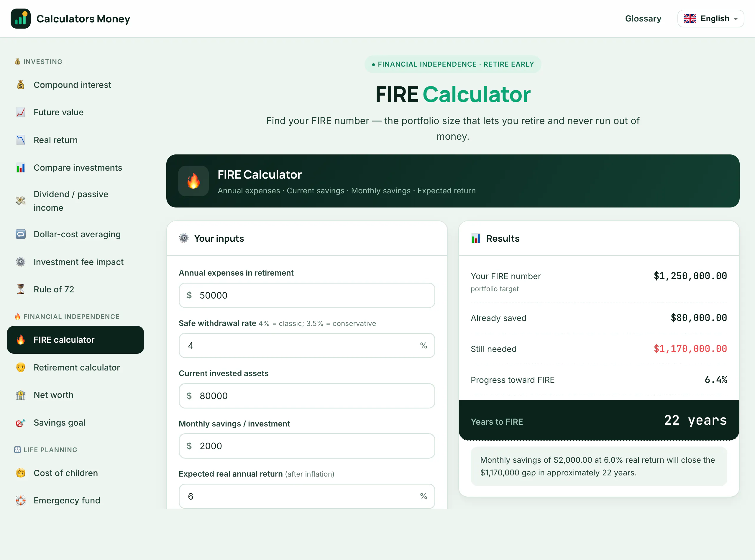Click the Monthly savings summary note
The height and width of the screenshot is (560, 755).
(599, 466)
